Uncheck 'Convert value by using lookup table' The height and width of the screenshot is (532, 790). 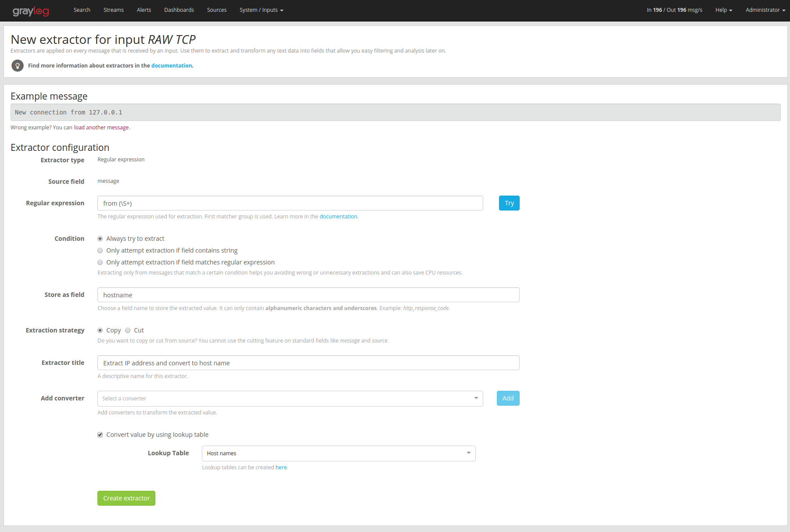100,435
